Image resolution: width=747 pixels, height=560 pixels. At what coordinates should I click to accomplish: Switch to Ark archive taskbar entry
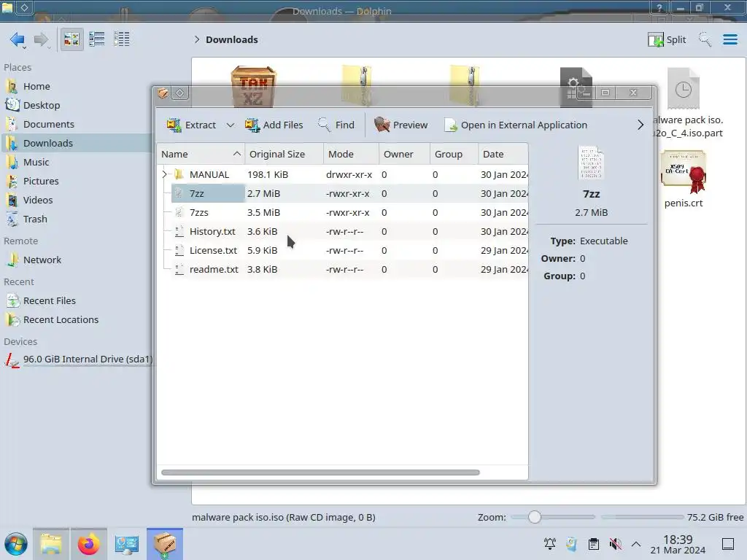(x=164, y=544)
